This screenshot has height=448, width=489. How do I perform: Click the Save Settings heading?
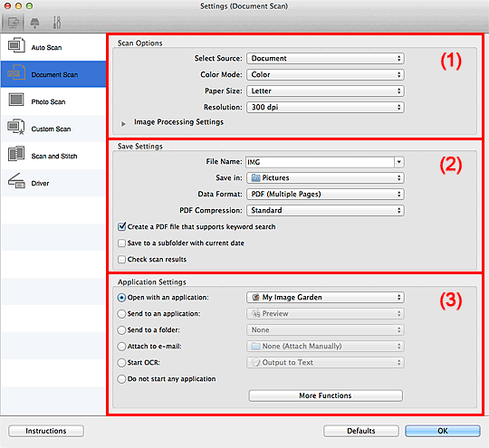pos(140,147)
